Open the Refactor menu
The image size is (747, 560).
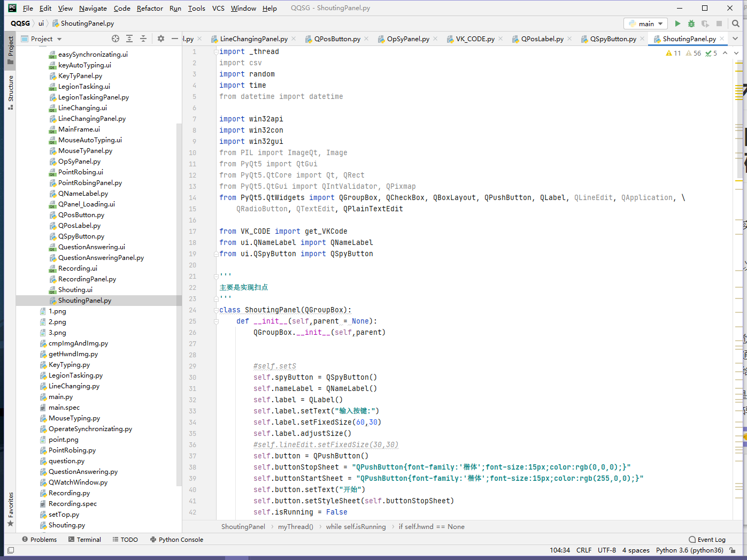(x=150, y=8)
